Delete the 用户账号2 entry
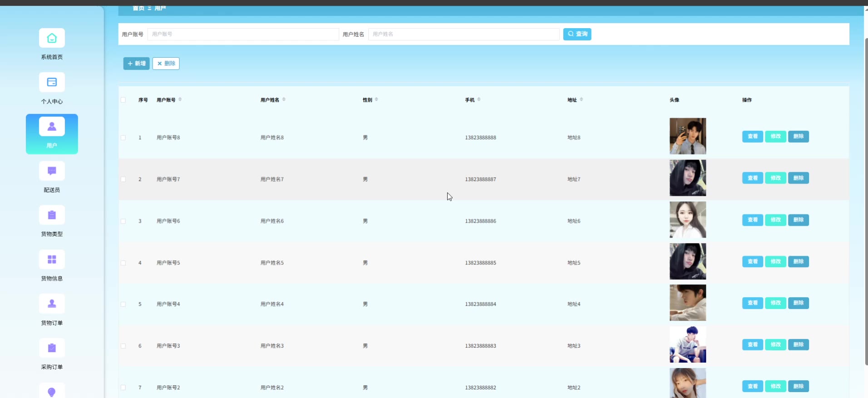This screenshot has height=398, width=868. pos(798,386)
